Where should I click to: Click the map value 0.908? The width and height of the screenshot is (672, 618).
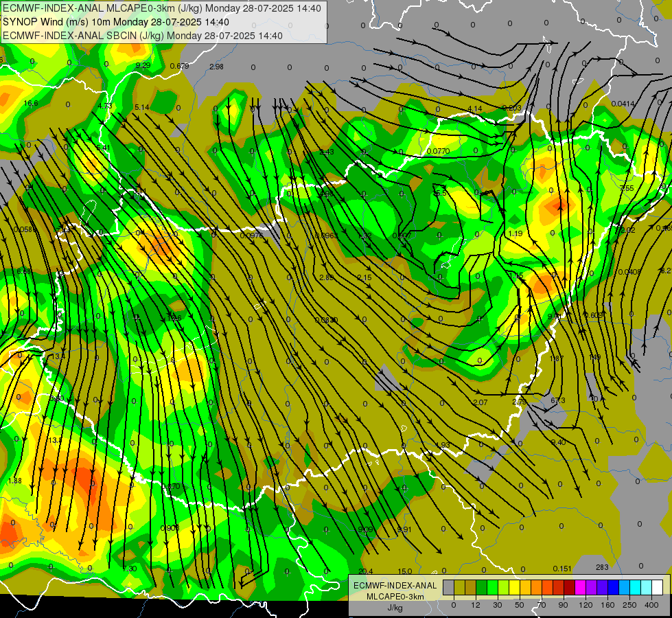coord(170,527)
